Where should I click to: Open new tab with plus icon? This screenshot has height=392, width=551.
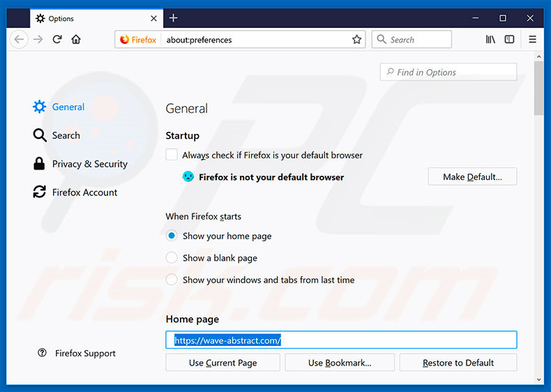[174, 17]
